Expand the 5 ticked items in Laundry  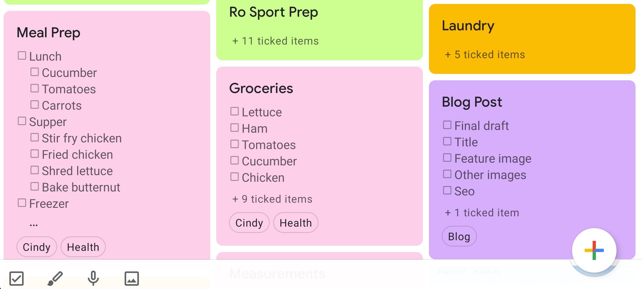(x=485, y=55)
